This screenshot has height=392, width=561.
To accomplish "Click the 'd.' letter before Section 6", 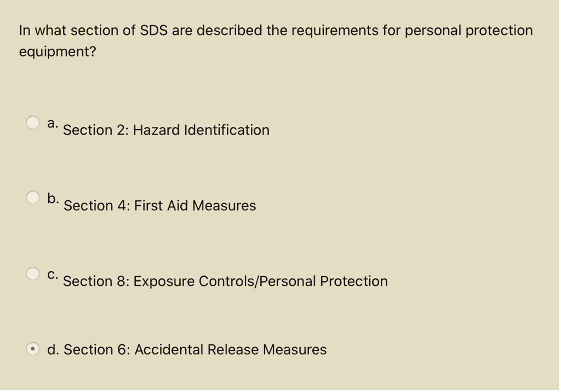I will click(x=53, y=350).
